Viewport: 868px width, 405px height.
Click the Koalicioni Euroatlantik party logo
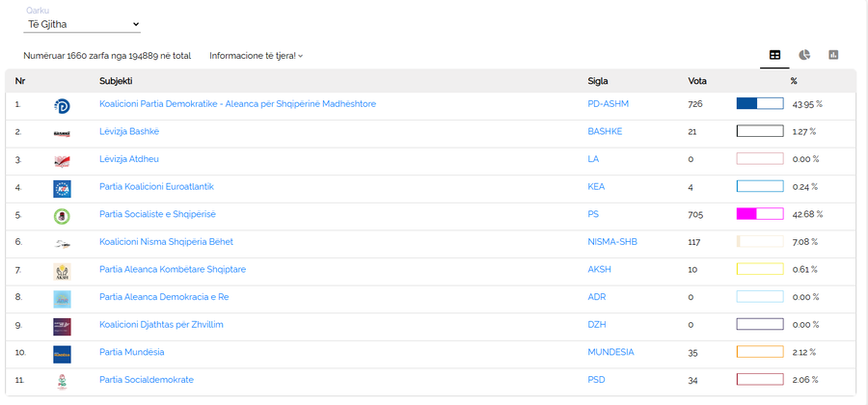tap(62, 189)
